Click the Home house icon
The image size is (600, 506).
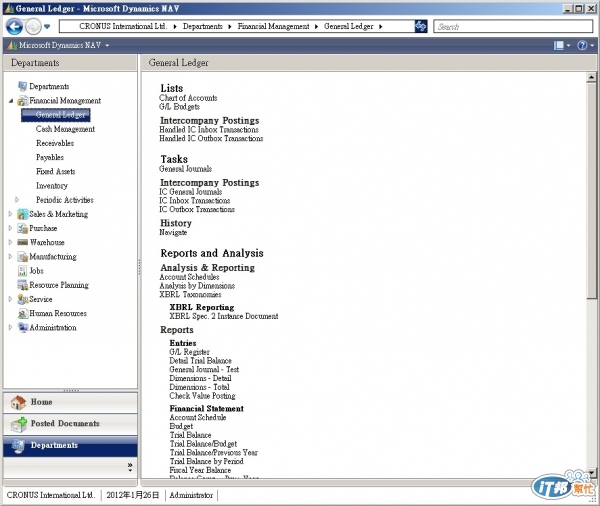pos(18,402)
